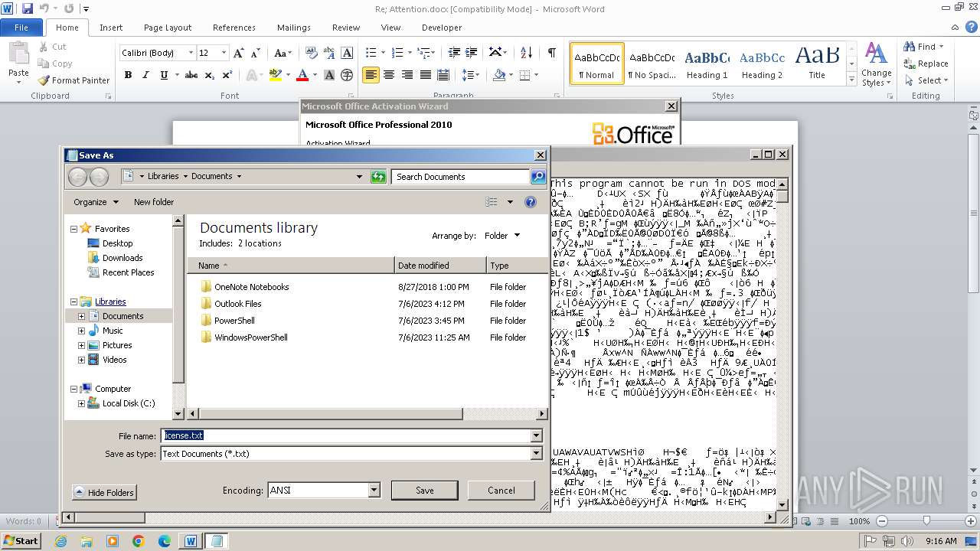This screenshot has width=980, height=551.
Task: Open the File name history dropdown
Action: pyautogui.click(x=536, y=436)
